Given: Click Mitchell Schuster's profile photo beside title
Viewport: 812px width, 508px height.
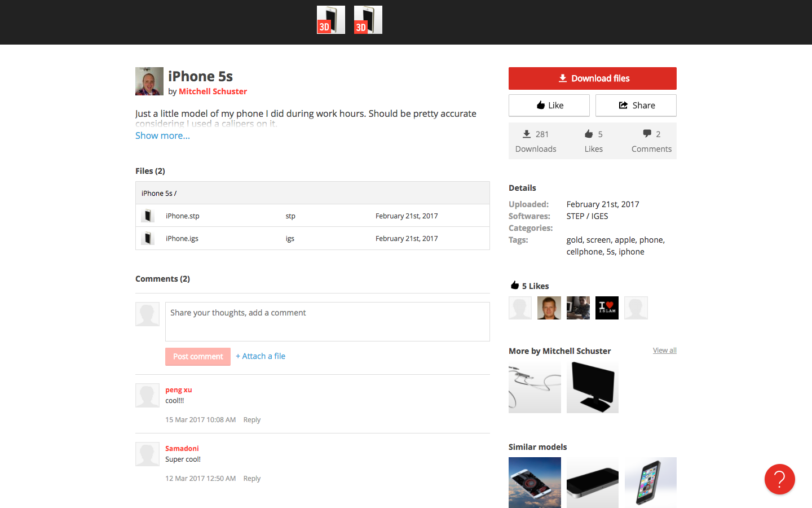Looking at the screenshot, I should (149, 81).
